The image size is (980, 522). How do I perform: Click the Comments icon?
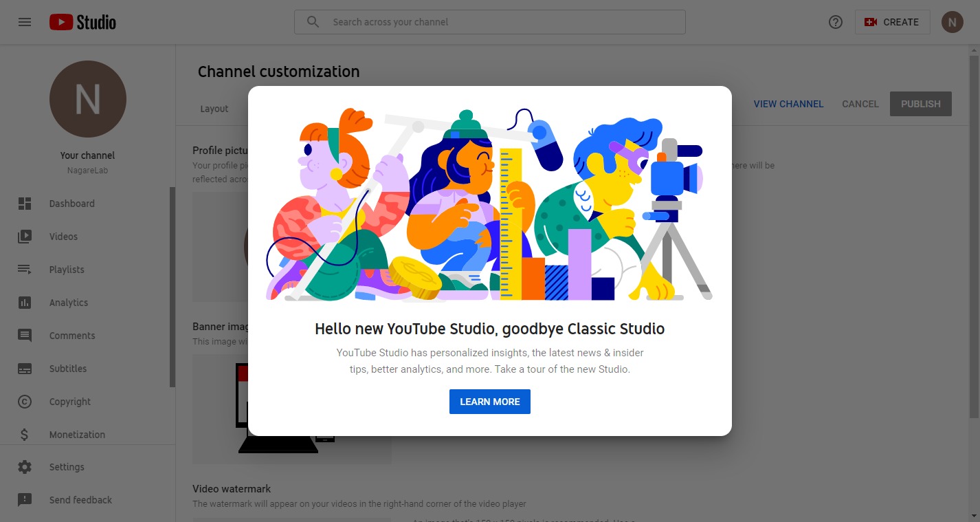pos(25,336)
